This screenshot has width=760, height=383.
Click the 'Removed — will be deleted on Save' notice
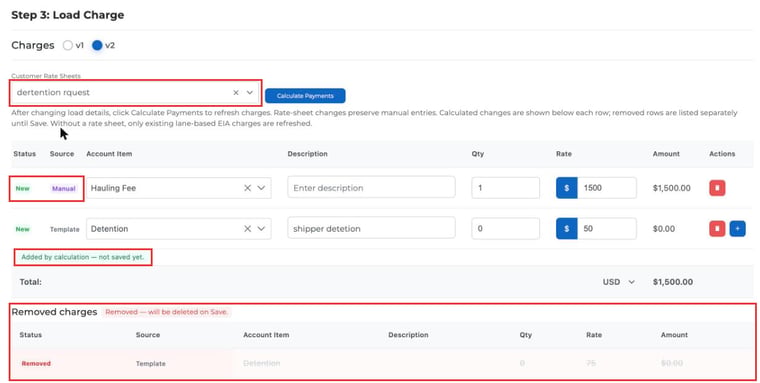[167, 312]
